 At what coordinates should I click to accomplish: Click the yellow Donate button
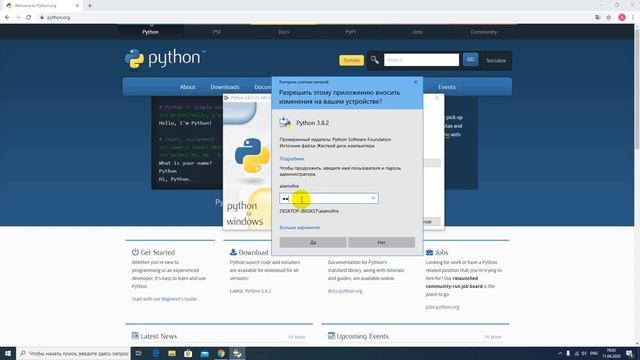click(351, 60)
